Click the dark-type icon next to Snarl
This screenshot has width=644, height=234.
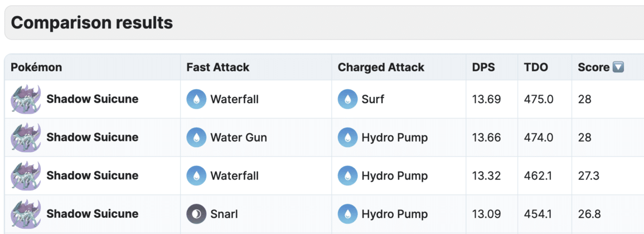[196, 214]
